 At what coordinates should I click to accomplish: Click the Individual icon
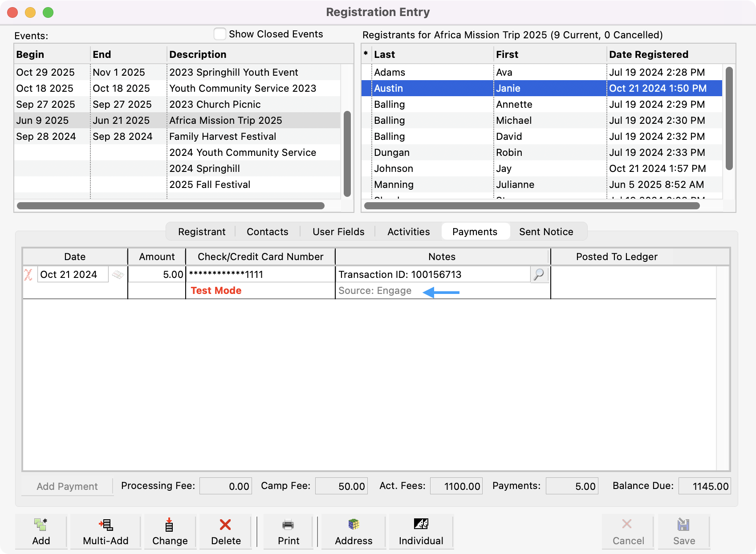pyautogui.click(x=421, y=531)
